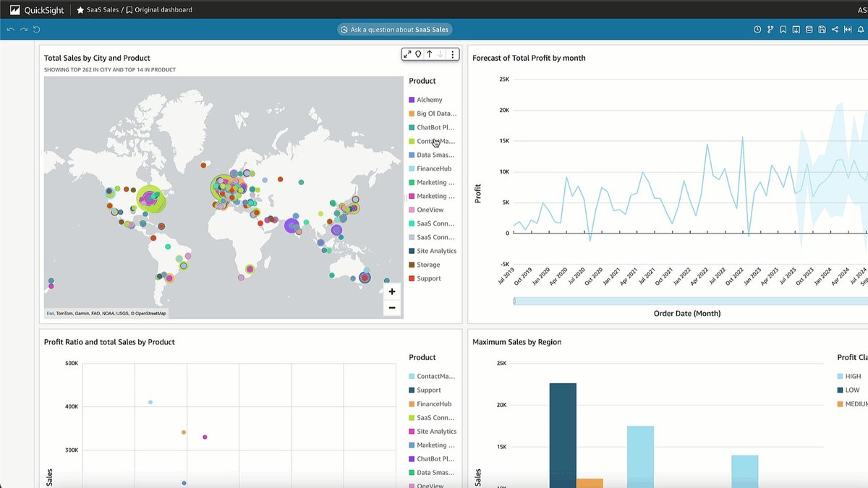
Task: Click the tallest dark blue bar in region chart
Action: pos(563,435)
